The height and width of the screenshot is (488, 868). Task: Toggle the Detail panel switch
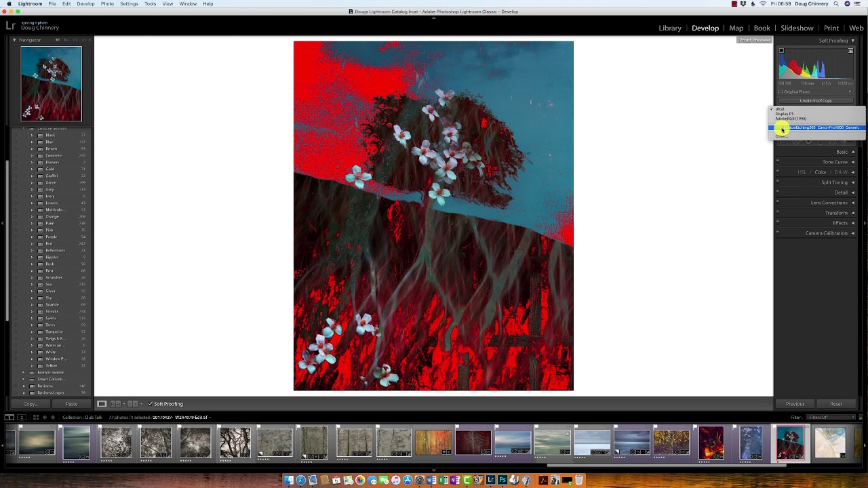[777, 192]
